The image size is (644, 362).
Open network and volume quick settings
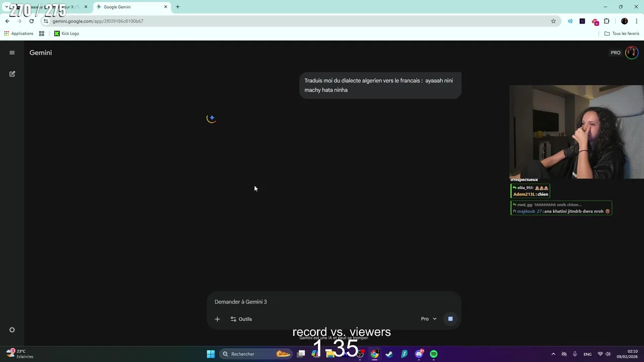[604, 354]
